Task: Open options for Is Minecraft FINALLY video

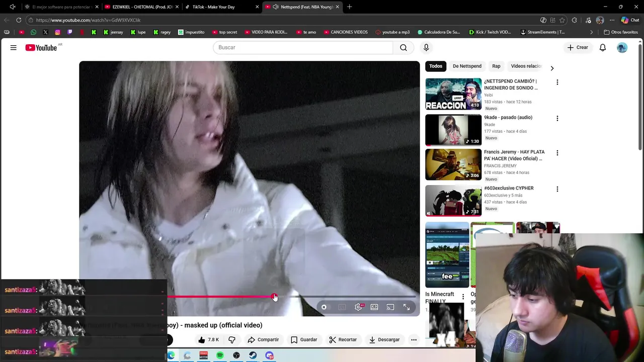Action: point(463,297)
